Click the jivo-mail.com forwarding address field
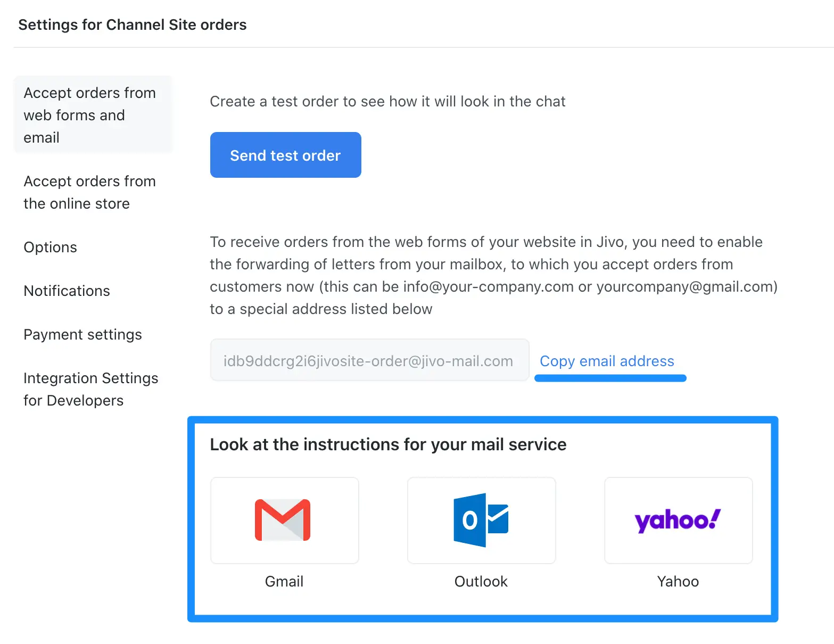The width and height of the screenshot is (834, 644). coord(368,361)
